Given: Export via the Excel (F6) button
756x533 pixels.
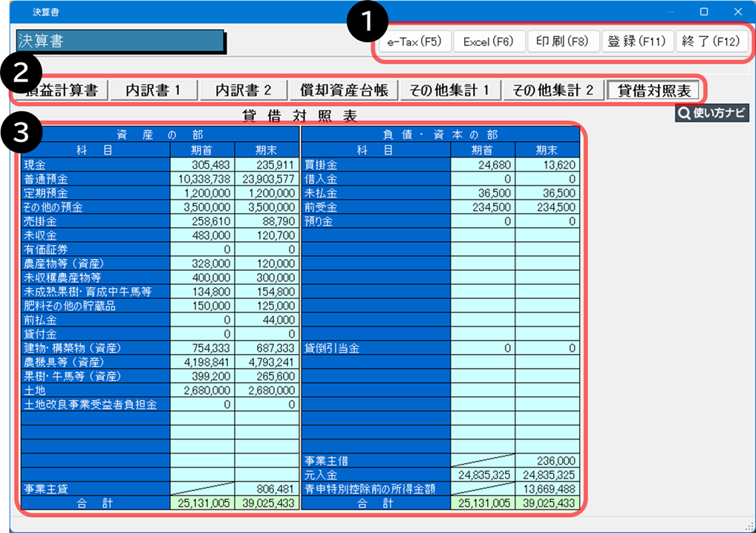Looking at the screenshot, I should pyautogui.click(x=489, y=42).
